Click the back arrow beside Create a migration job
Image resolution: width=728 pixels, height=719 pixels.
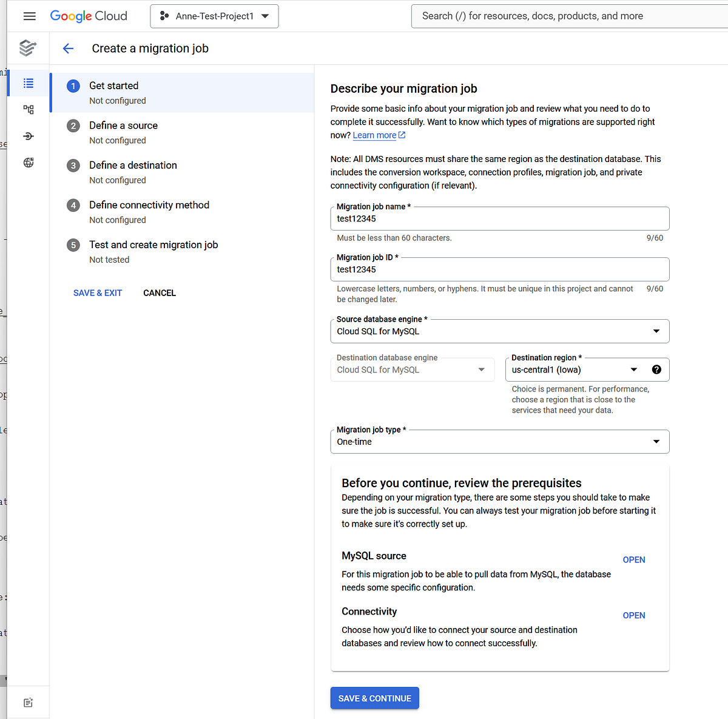tap(68, 48)
